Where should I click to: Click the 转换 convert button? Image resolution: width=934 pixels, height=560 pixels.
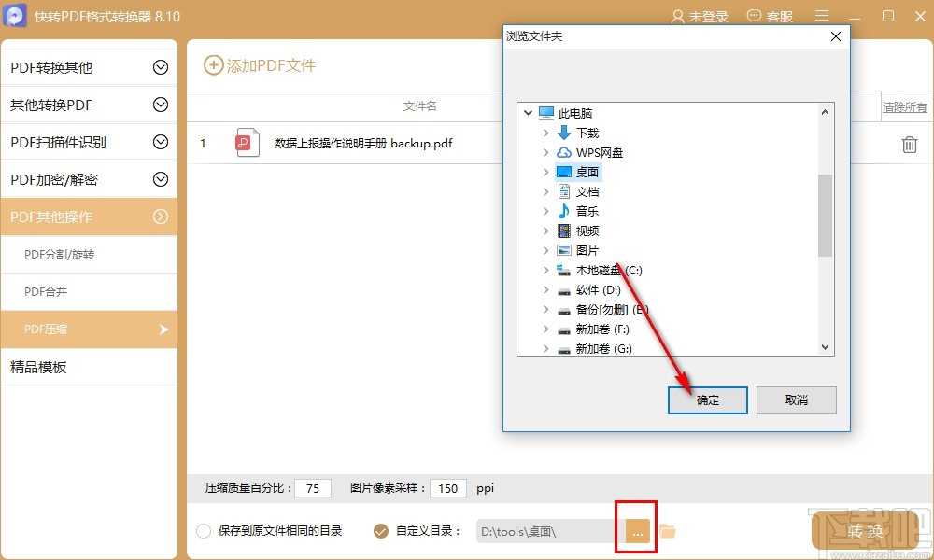(x=865, y=531)
